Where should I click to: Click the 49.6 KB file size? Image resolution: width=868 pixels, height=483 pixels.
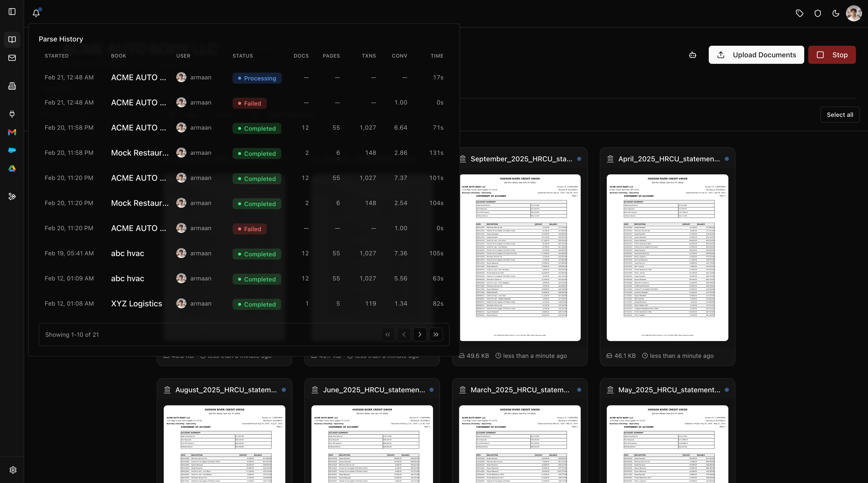[x=477, y=356]
